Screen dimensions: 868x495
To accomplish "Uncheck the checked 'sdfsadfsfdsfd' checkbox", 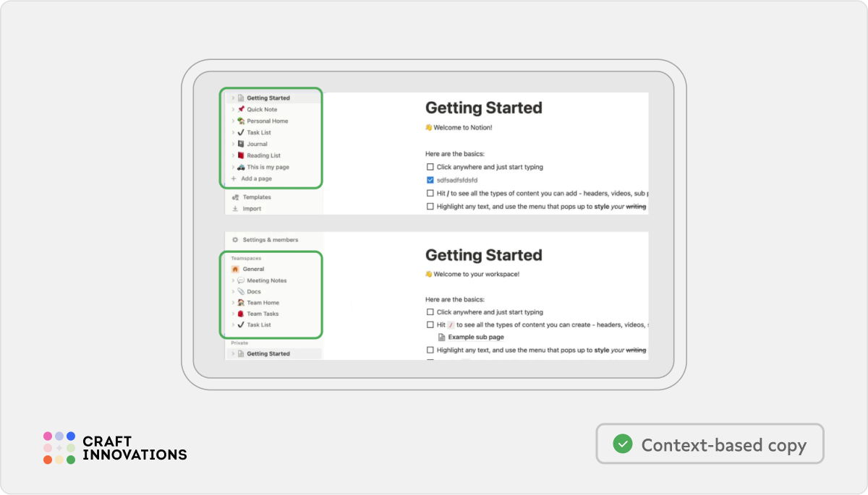I will click(x=430, y=180).
